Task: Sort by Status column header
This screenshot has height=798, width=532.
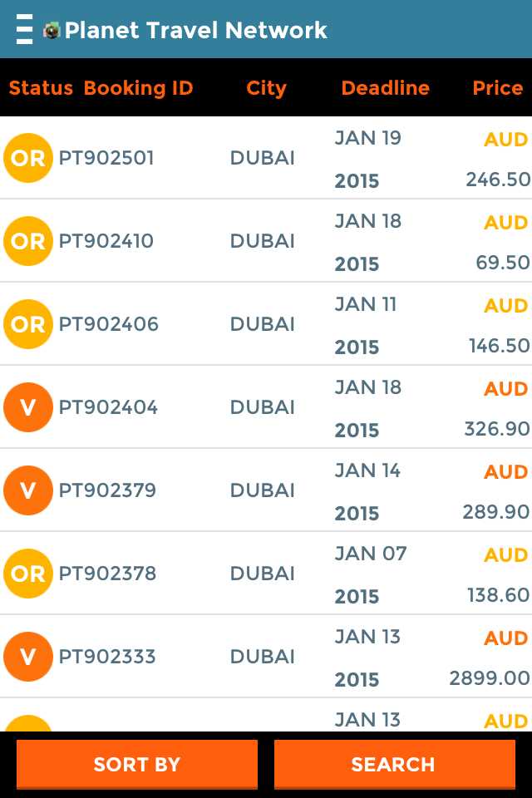Action: [x=41, y=88]
